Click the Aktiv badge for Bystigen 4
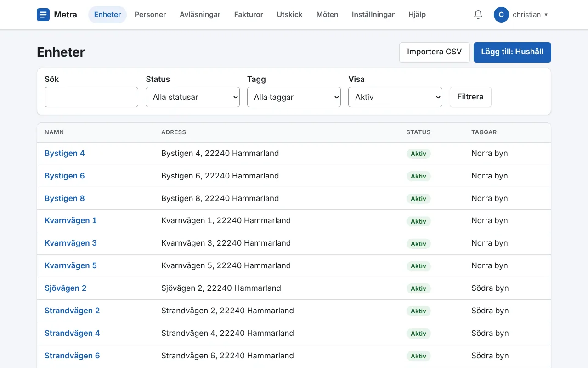The height and width of the screenshot is (368, 588). (x=418, y=154)
